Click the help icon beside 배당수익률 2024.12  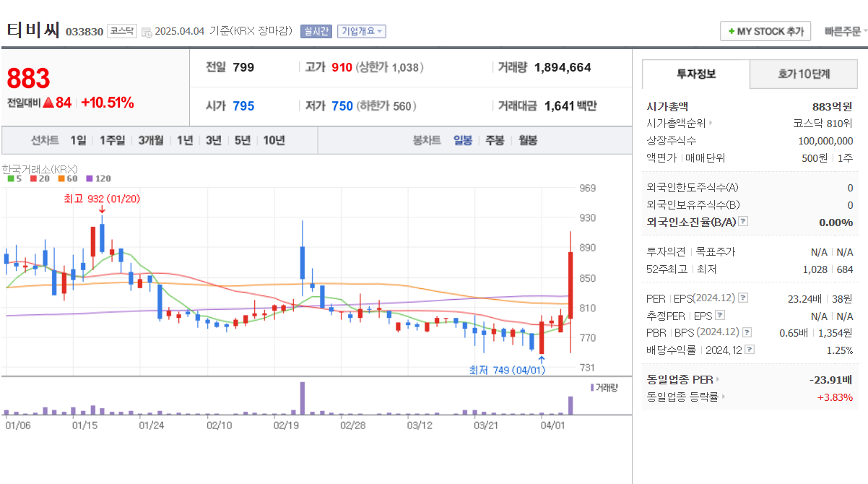click(750, 350)
